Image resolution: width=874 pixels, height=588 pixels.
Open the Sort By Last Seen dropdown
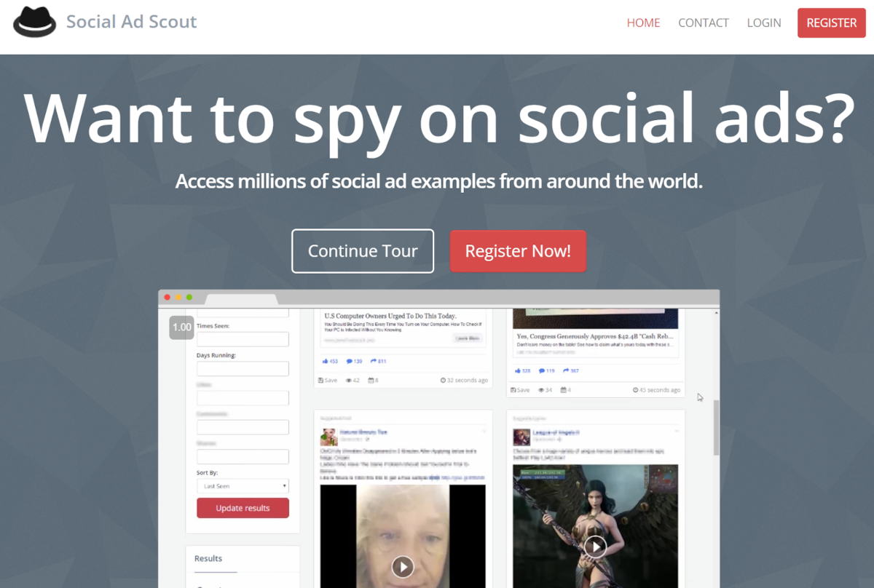tap(243, 486)
